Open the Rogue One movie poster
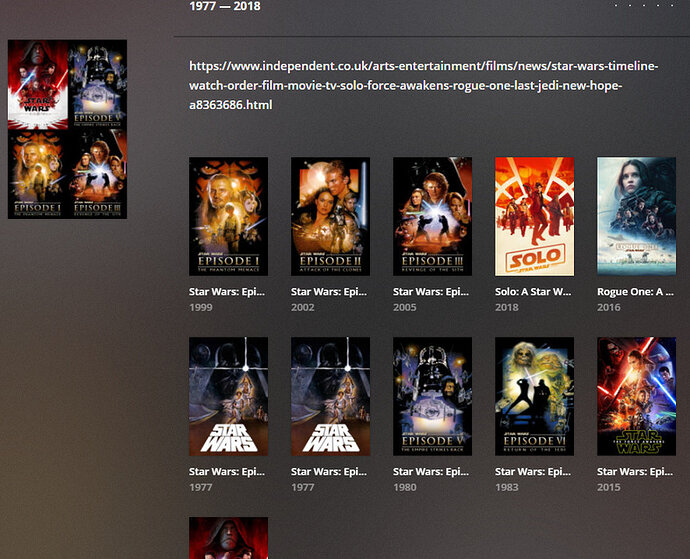690x559 pixels. (x=636, y=217)
